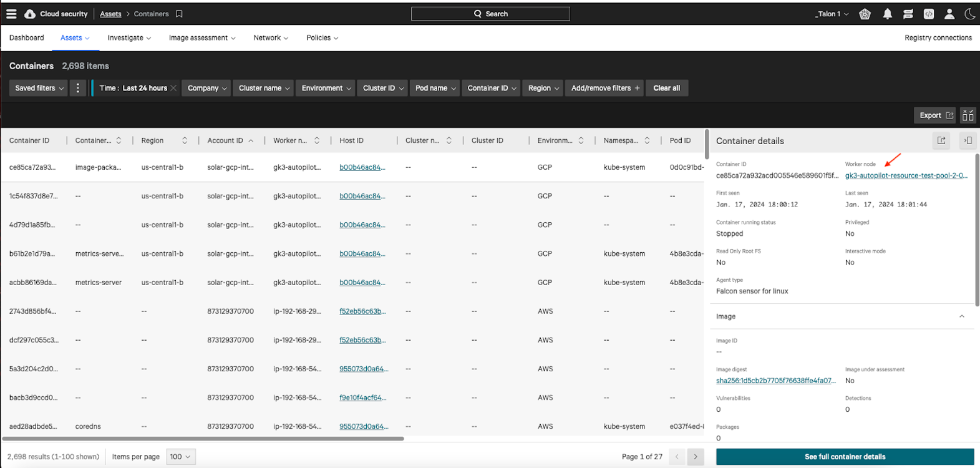Viewport: 980px width, 468px height.
Task: Open Host ID link in ce85ca72a93 row
Action: tap(362, 167)
